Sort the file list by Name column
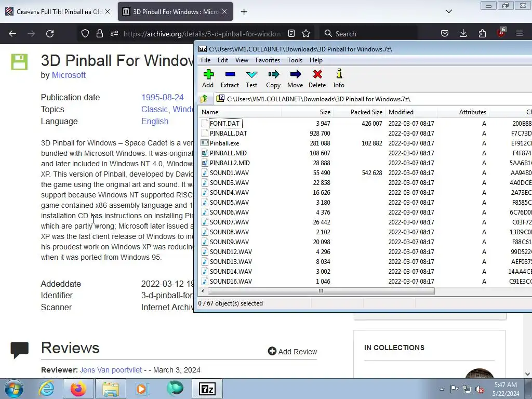 click(x=240, y=112)
